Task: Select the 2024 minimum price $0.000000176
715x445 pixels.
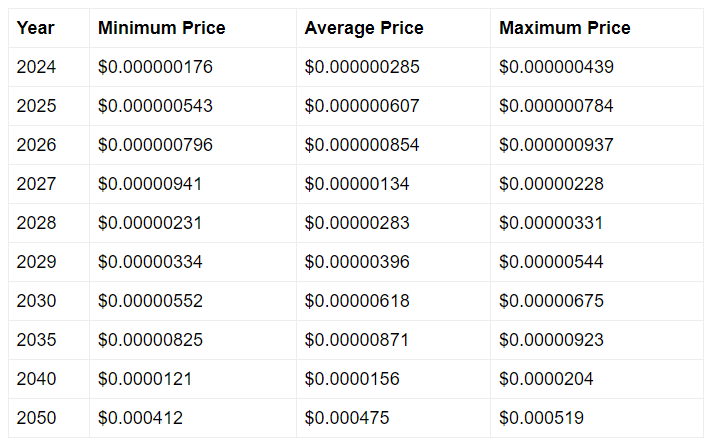Action: [x=155, y=67]
